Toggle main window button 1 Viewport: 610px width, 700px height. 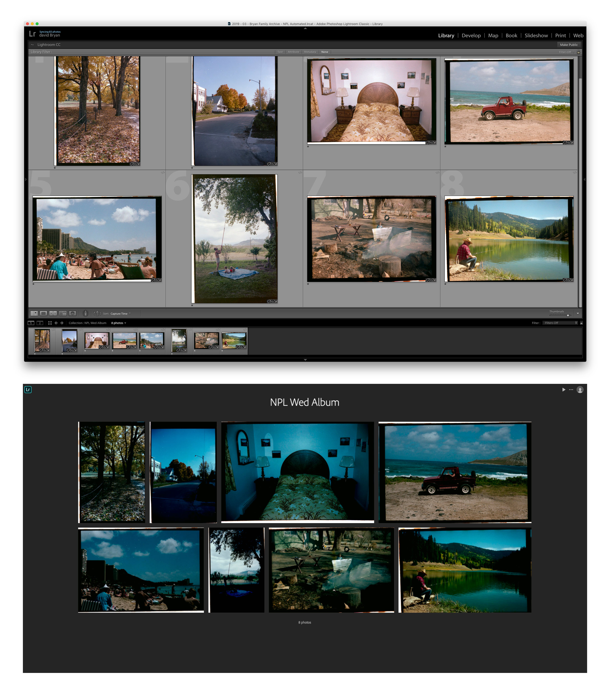[x=31, y=323]
